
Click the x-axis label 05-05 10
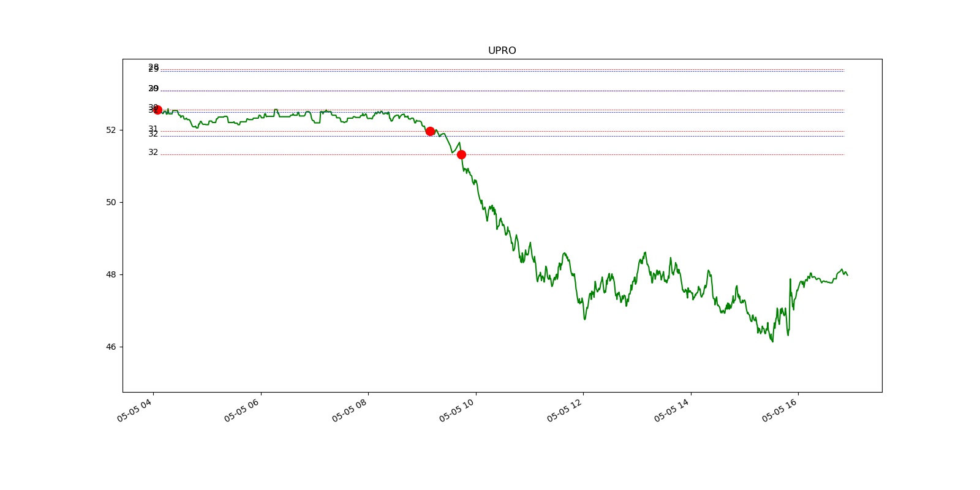point(457,410)
